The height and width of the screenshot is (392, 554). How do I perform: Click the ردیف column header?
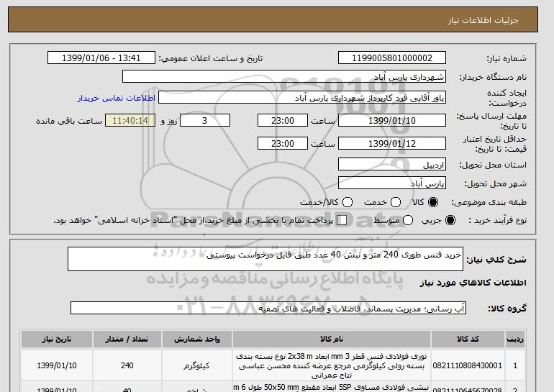click(515, 339)
